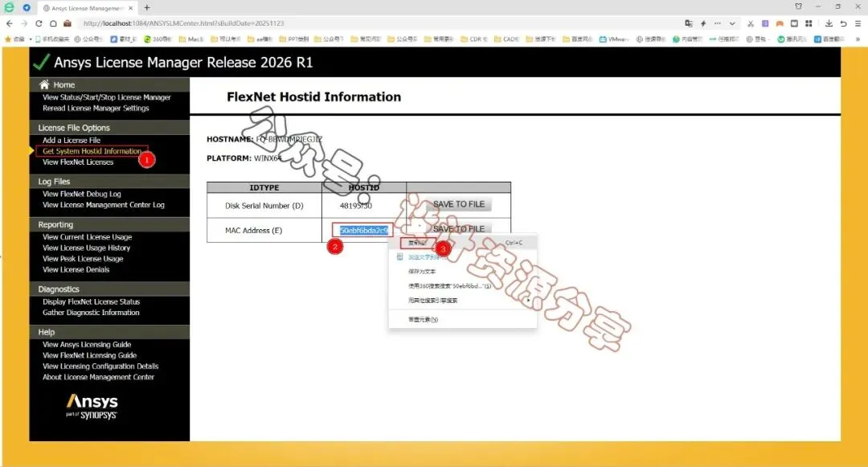This screenshot has width=868, height=467.
Task: Open View Ansys Licensing Guide
Action: pos(87,345)
